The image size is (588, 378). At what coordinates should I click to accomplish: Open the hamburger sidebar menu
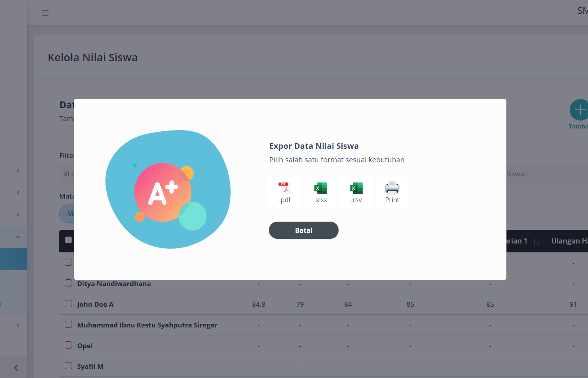45,13
